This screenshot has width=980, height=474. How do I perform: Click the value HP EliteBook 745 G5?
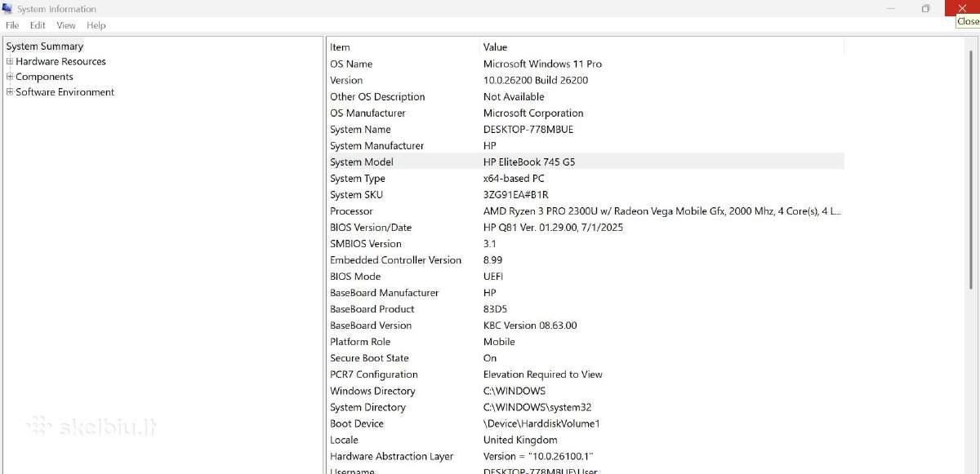[x=529, y=162]
